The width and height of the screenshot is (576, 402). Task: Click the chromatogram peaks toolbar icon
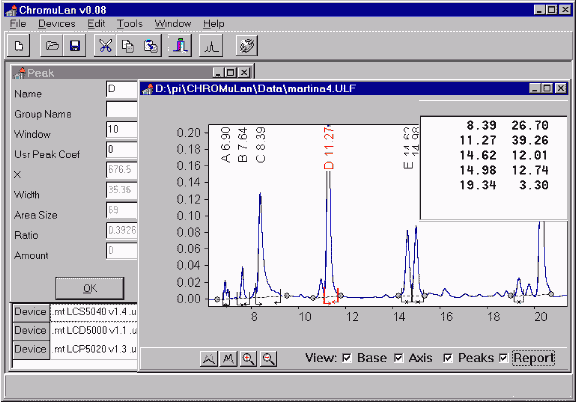tap(211, 46)
